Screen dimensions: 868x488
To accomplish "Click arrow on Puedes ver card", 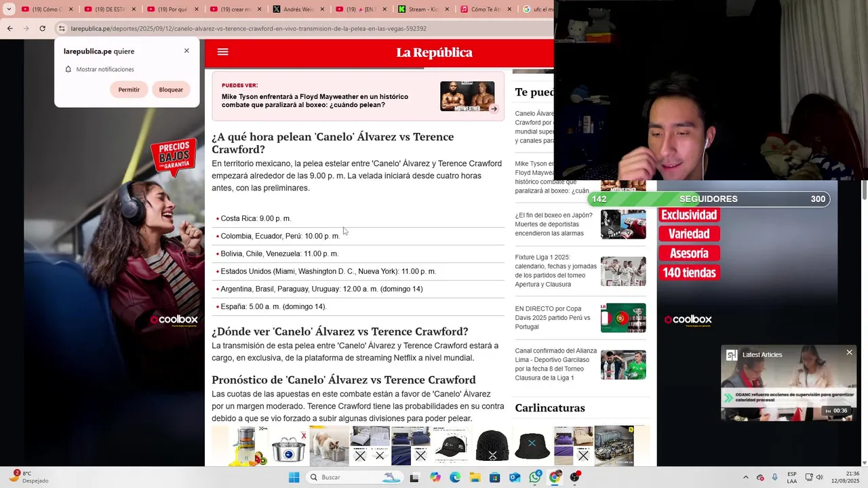I will [x=494, y=108].
